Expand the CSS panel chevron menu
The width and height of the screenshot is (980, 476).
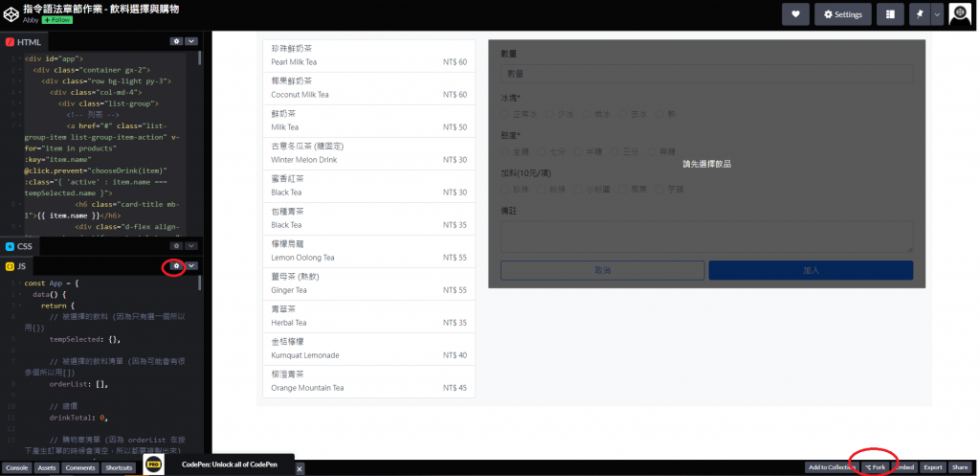191,246
